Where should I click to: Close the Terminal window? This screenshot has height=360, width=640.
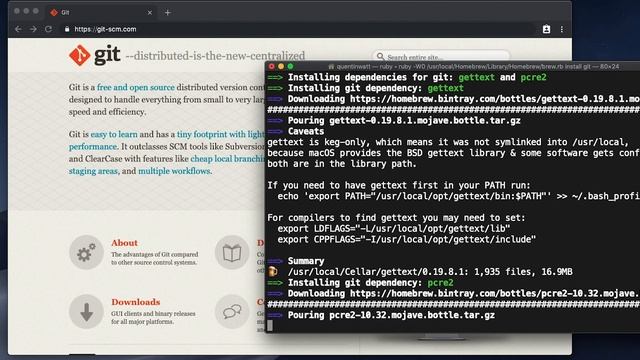[271, 67]
